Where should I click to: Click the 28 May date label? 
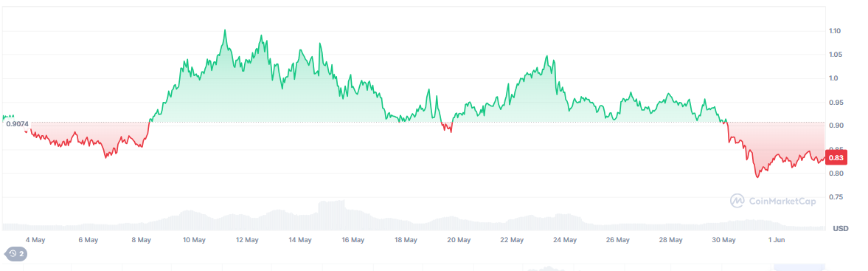[x=670, y=240]
